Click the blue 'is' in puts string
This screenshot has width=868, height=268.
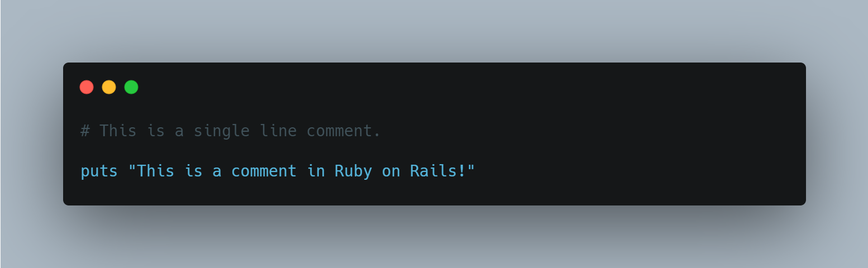click(x=193, y=171)
